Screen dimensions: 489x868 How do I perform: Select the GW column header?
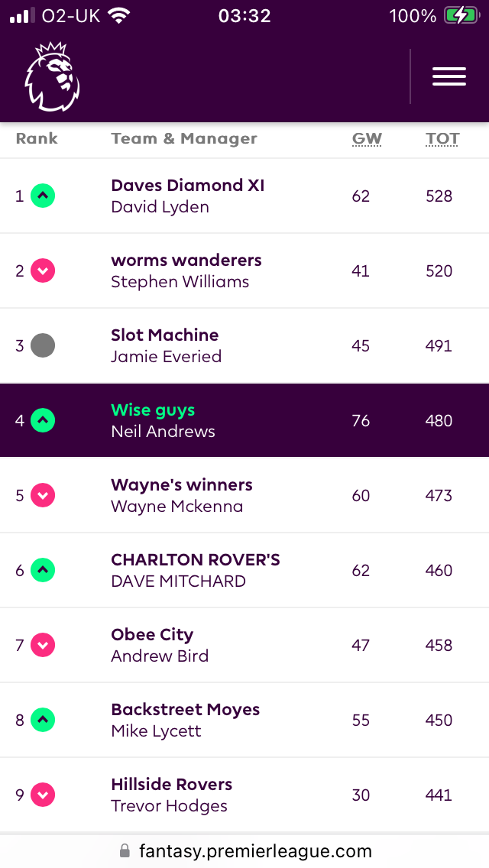coord(367,138)
